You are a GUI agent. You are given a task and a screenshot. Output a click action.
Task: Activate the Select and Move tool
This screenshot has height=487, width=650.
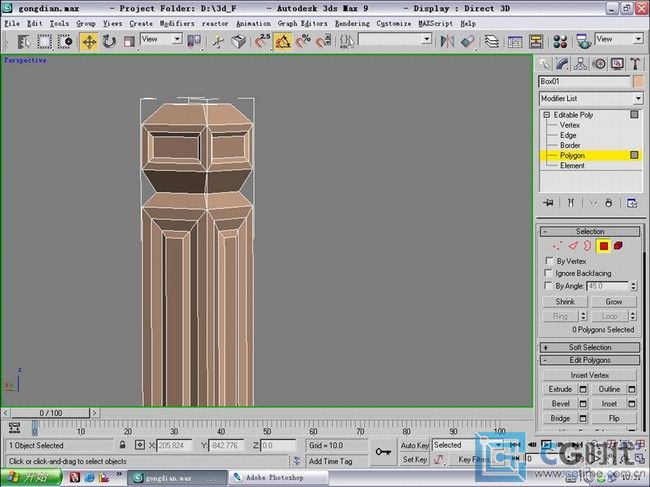pyautogui.click(x=89, y=41)
